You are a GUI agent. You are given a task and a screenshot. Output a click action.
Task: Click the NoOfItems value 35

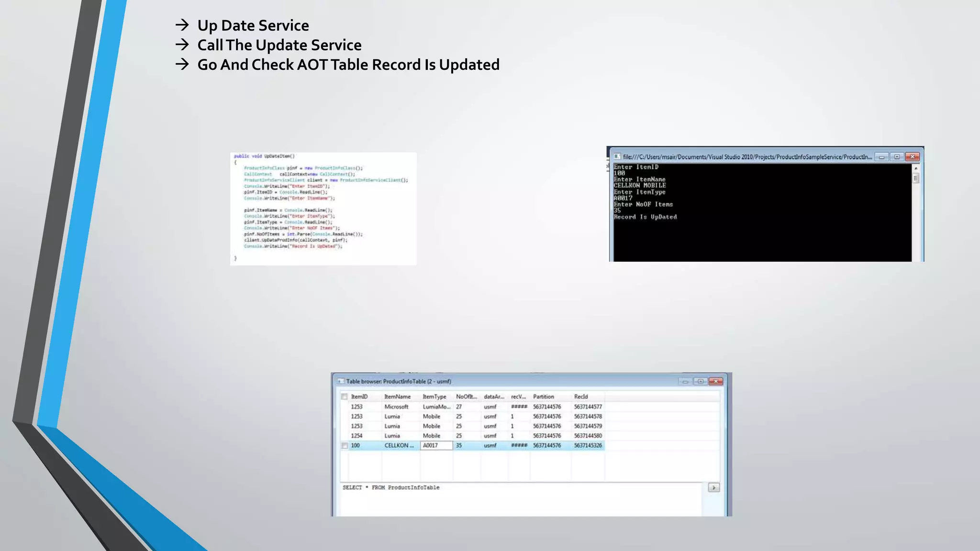(459, 445)
